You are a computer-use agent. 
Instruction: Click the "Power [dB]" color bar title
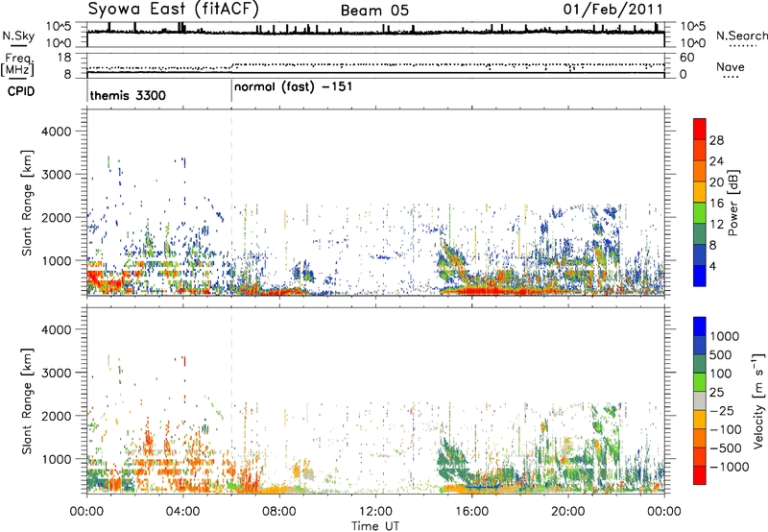tap(733, 203)
